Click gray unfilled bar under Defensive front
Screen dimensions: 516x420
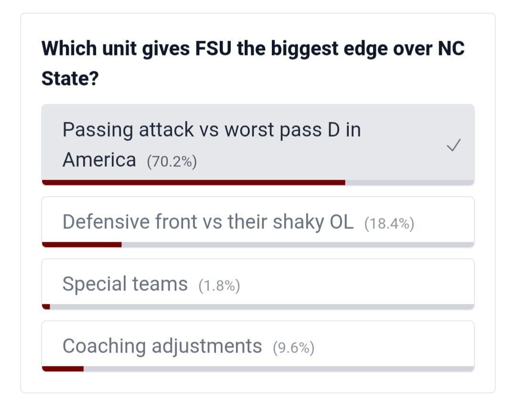click(x=297, y=245)
